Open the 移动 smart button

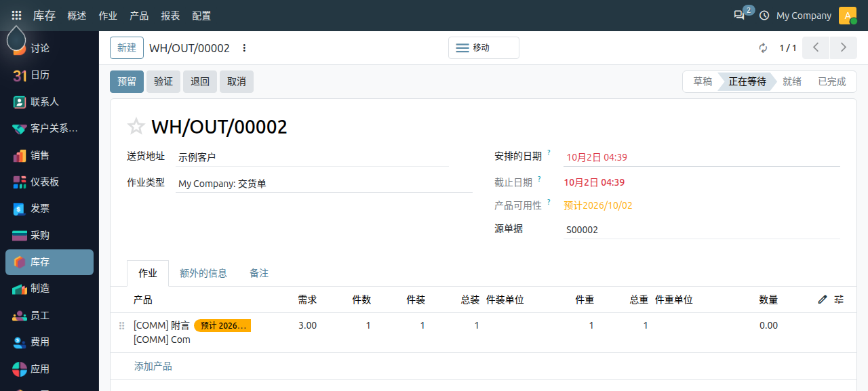[484, 48]
